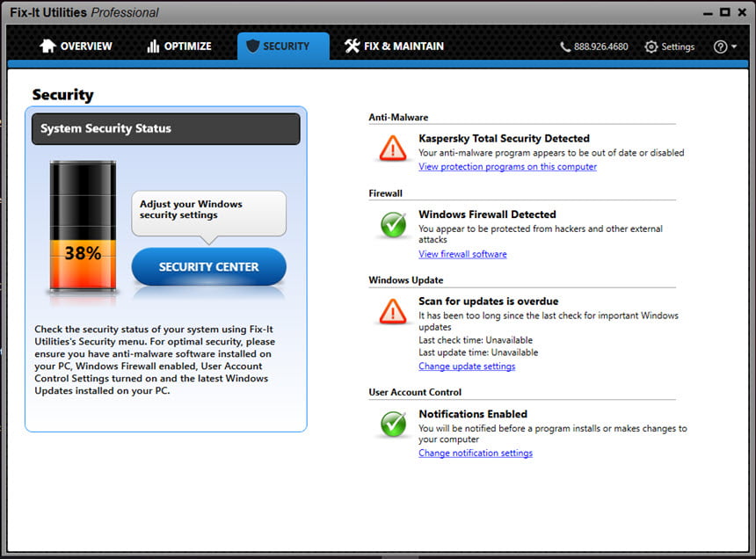Click the Windows Firewall green check icon
This screenshot has height=559, width=756.
tap(394, 224)
